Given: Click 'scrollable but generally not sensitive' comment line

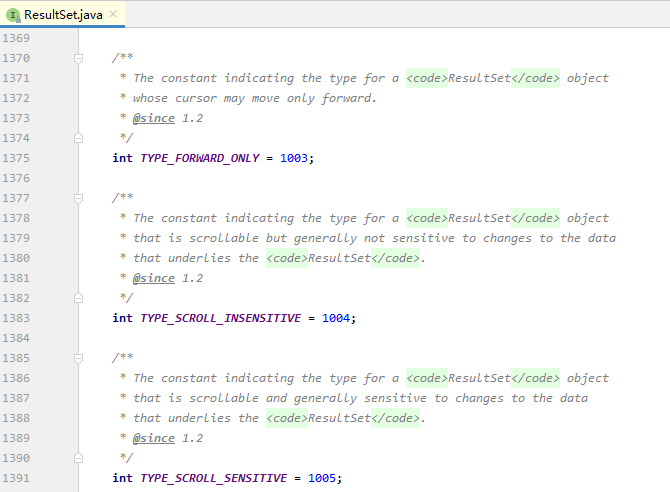Looking at the screenshot, I should click(x=374, y=238).
